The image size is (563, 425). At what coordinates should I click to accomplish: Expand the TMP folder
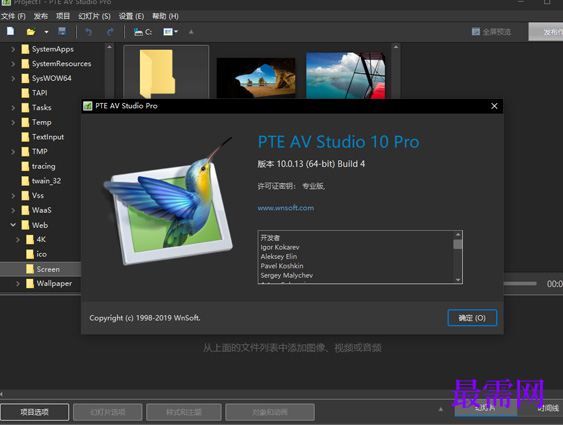[x=13, y=152]
